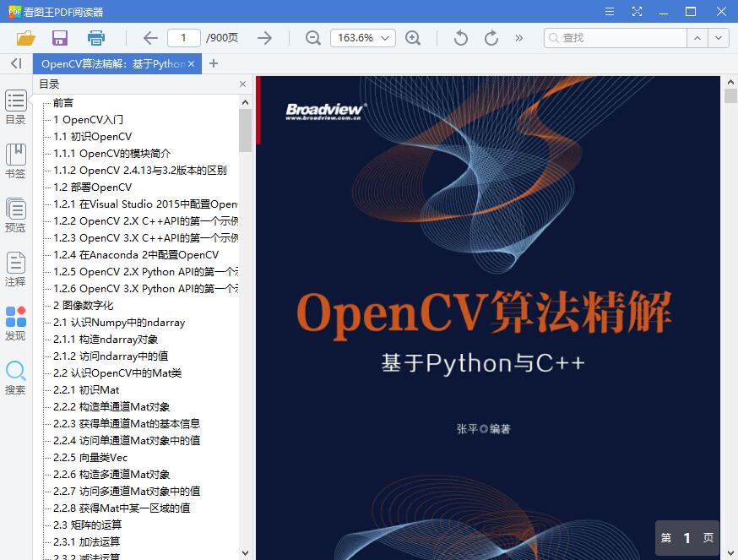Open the 注释 annotations sidebar panel

point(15,269)
